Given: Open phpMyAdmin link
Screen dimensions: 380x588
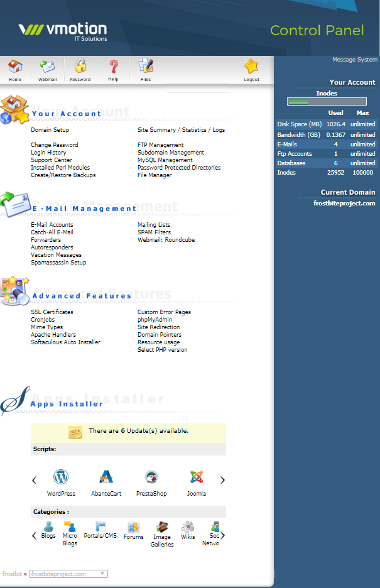Looking at the screenshot, I should (155, 320).
